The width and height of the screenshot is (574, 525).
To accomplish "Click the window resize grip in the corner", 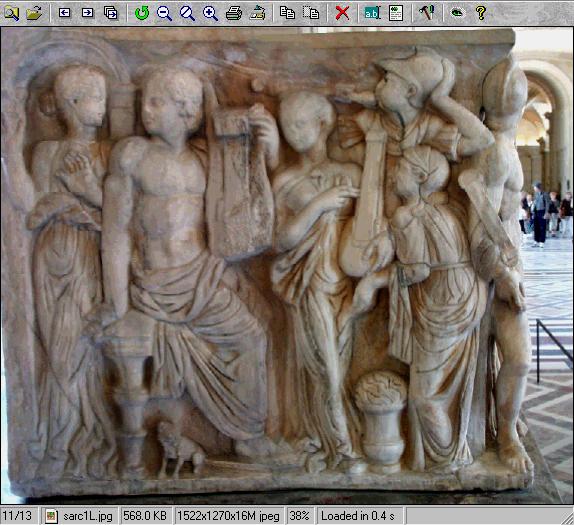I will point(567,518).
